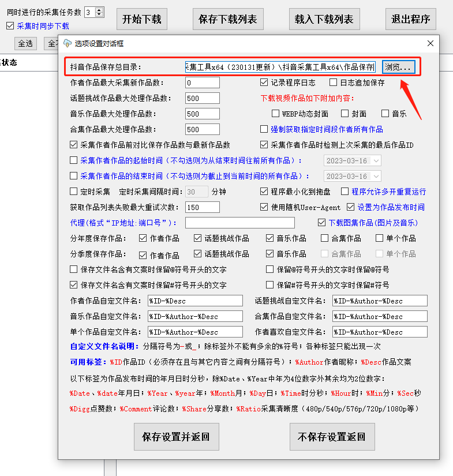Screen dimensions: 453x476
Task: Click 音乐作品自定文件名 field
Action: pyautogui.click(x=195, y=316)
